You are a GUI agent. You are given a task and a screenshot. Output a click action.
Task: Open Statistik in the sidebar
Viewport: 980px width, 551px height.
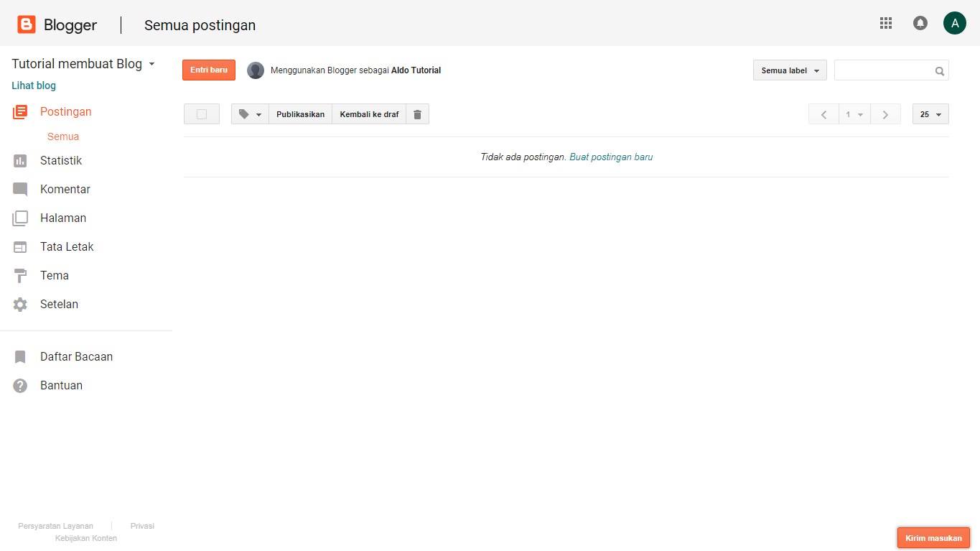[60, 160]
